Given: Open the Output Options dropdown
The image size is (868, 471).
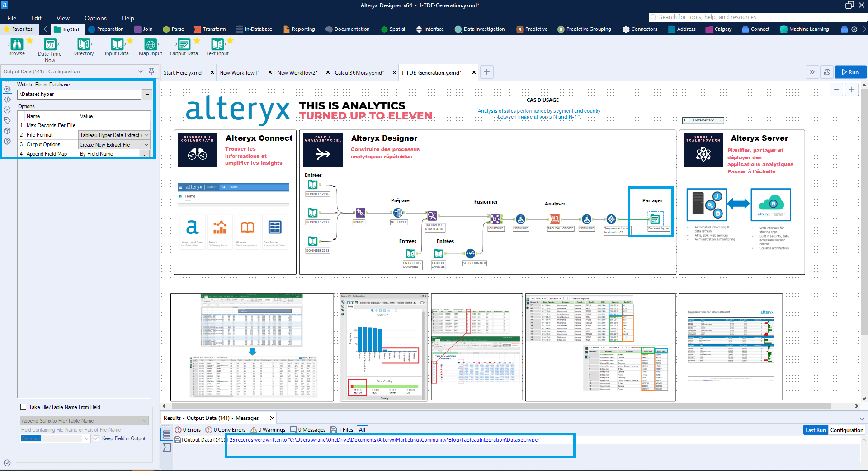Looking at the screenshot, I should 146,144.
